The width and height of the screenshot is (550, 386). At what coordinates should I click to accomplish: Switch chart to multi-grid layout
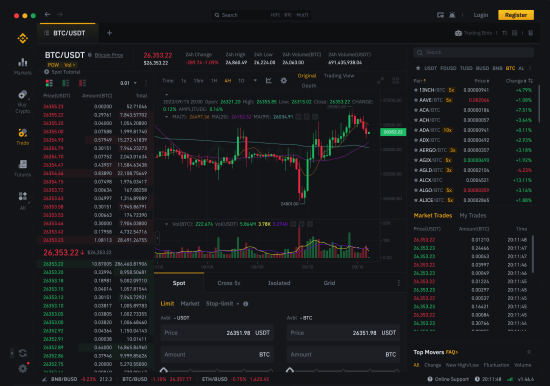pos(395,80)
